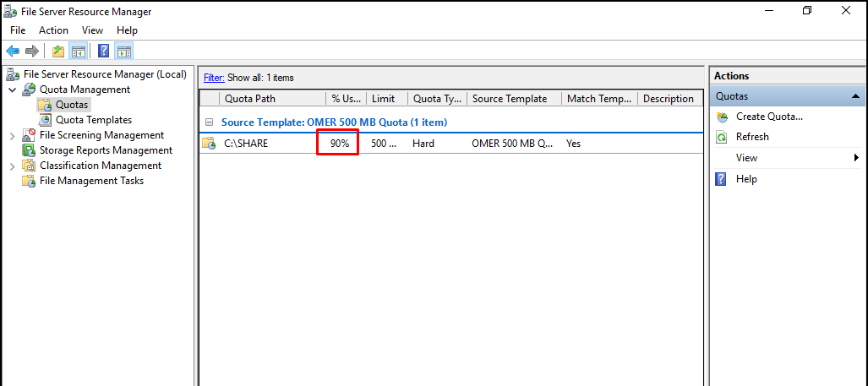Sort by Description column header

[x=669, y=99]
